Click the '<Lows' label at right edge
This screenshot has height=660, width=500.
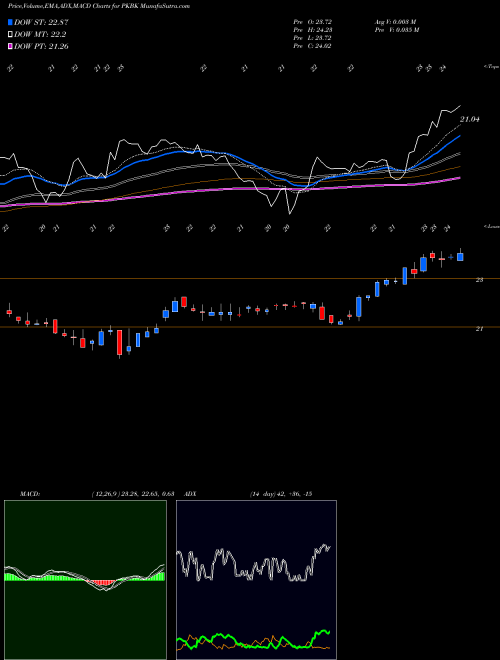(x=491, y=226)
